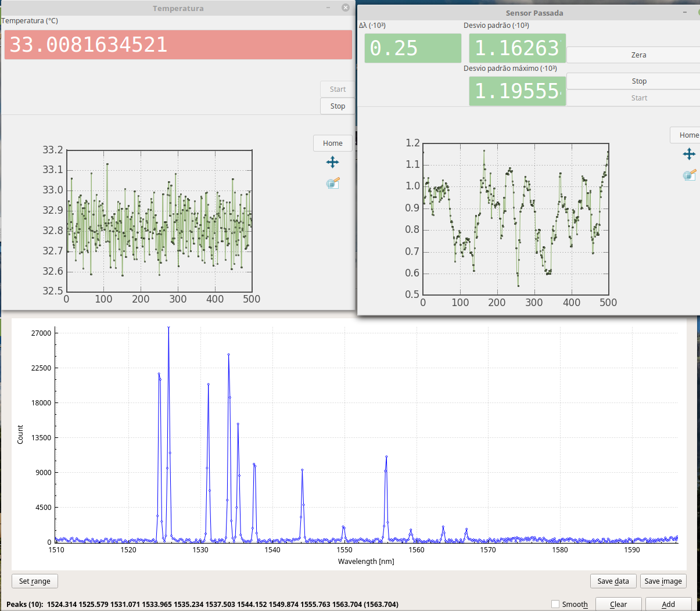The width and height of the screenshot is (700, 611).
Task: Click the Temperatura (°C) label
Action: [30, 21]
